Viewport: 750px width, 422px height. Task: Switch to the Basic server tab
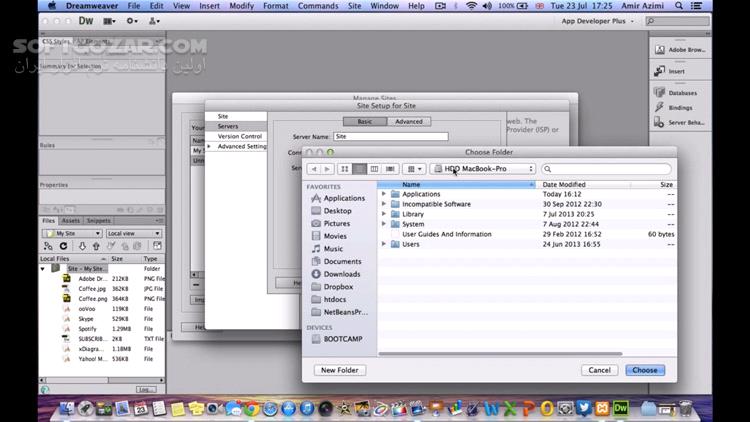365,122
